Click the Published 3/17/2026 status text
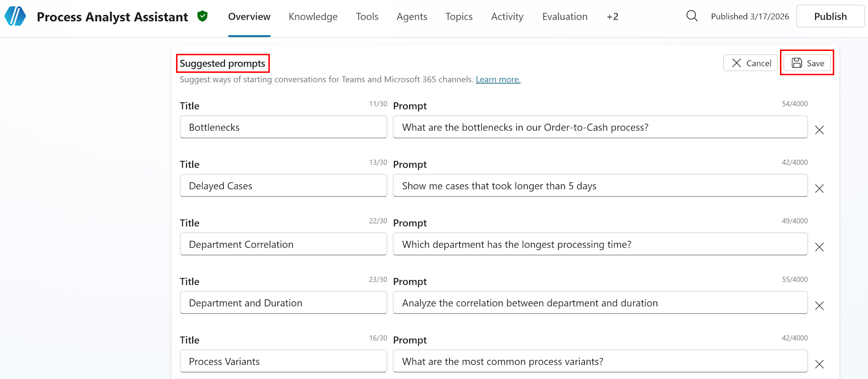The image size is (868, 379). point(750,17)
